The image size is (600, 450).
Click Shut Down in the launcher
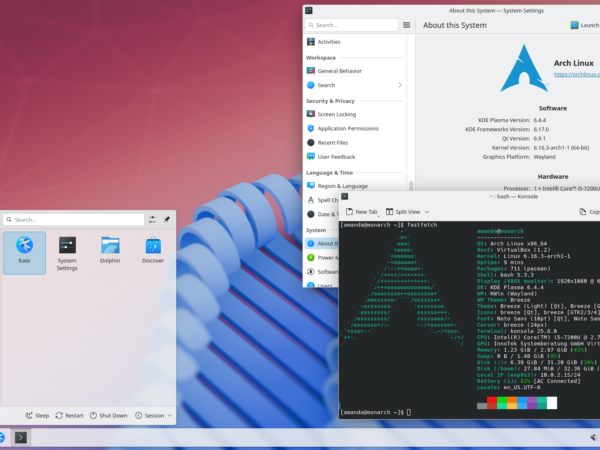pos(108,416)
